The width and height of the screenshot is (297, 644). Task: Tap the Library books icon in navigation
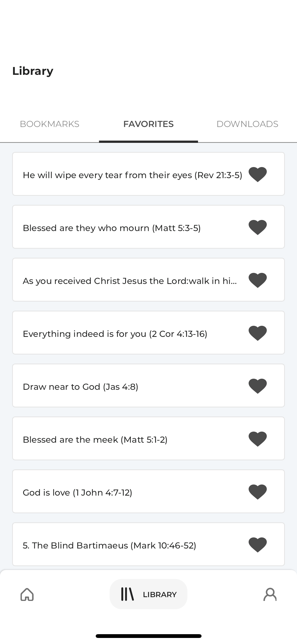(x=127, y=594)
